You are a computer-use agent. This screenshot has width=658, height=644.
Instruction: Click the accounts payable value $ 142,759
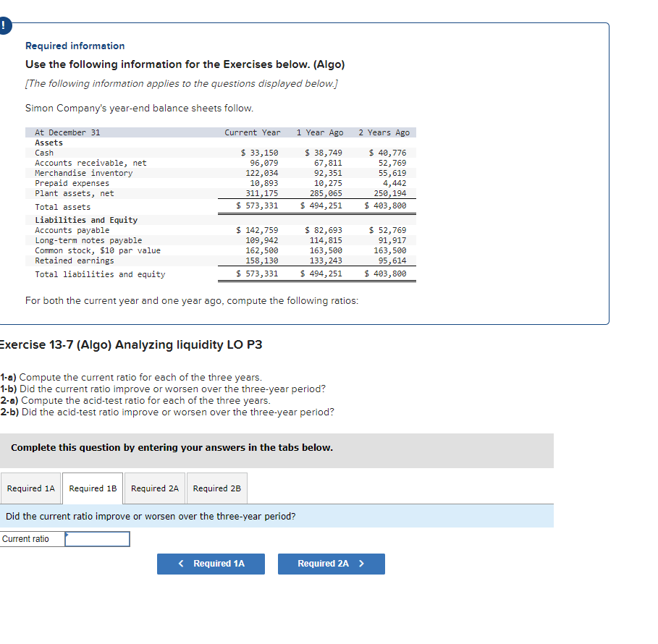[257, 230]
